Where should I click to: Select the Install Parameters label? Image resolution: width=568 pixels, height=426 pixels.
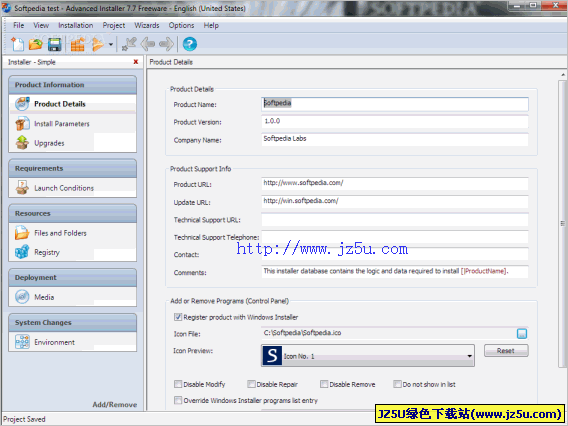click(62, 124)
